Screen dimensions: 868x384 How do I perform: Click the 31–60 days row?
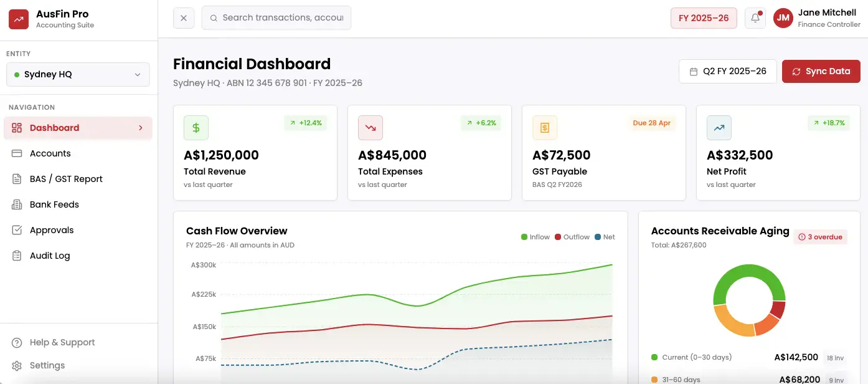coord(749,379)
